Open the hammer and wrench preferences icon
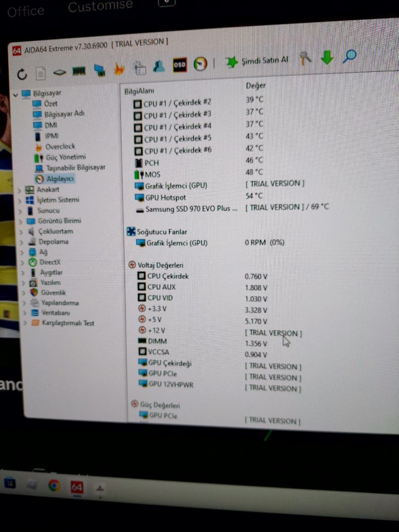The image size is (399, 532). [x=306, y=58]
